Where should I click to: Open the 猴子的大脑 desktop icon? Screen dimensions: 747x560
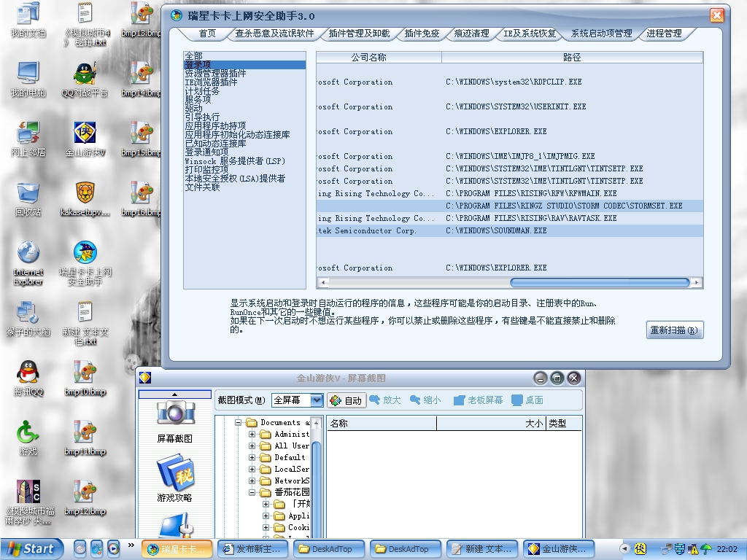[28, 319]
